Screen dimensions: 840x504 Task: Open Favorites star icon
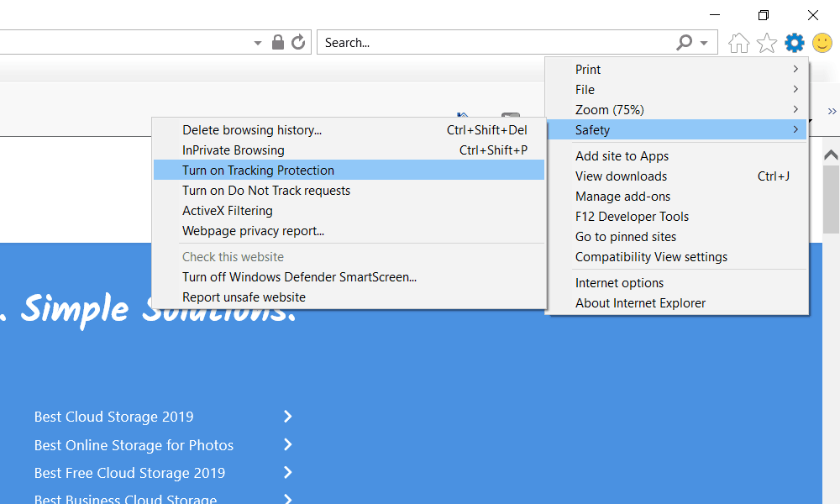(767, 43)
